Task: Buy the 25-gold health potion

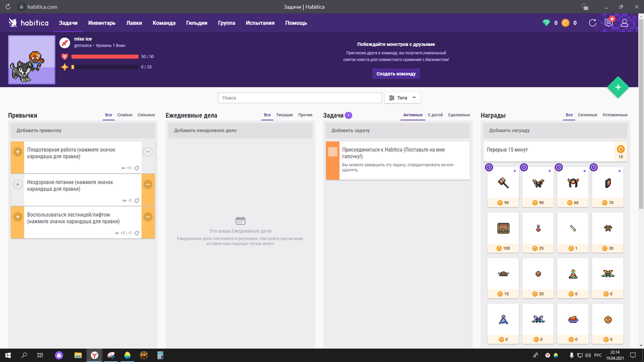Action: [x=538, y=233]
